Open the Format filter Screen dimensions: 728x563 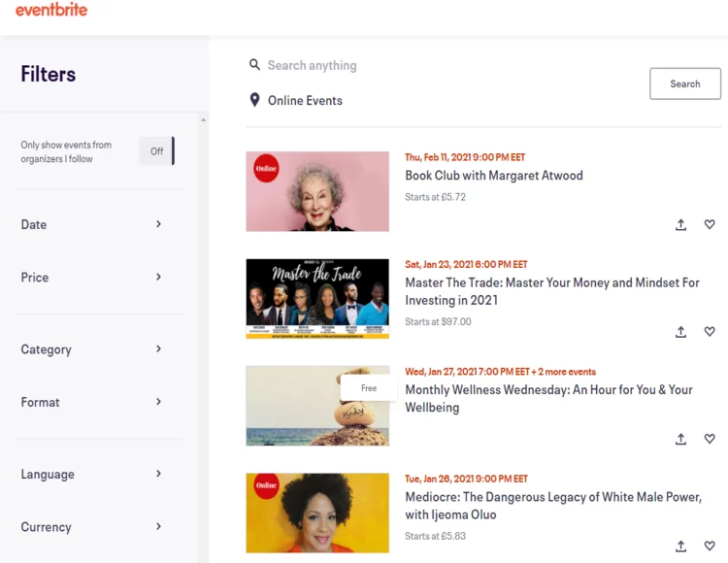pos(93,402)
